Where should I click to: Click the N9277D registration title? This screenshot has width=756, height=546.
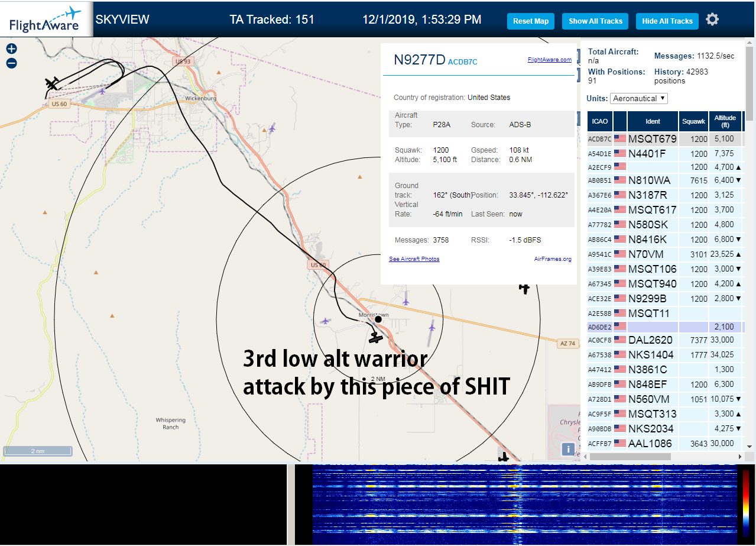419,59
